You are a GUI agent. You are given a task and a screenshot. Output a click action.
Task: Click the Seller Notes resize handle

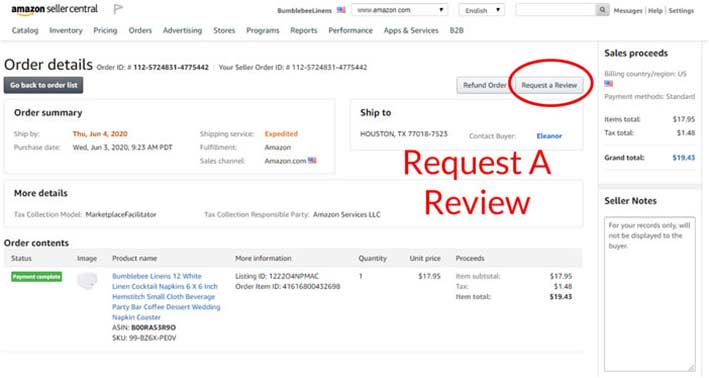coord(692,368)
